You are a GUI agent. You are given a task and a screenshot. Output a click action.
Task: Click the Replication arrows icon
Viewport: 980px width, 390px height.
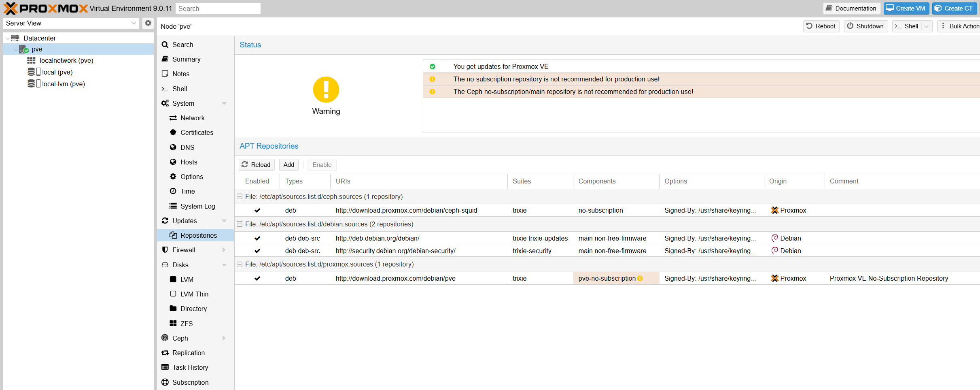(165, 353)
